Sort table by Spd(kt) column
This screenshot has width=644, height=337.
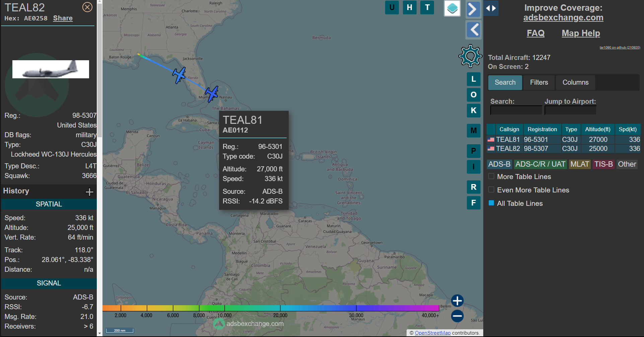pos(628,129)
